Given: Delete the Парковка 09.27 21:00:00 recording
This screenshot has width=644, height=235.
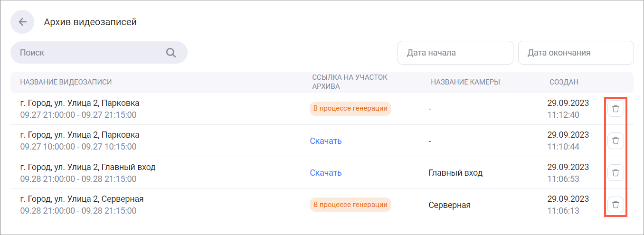Looking at the screenshot, I should coord(616,109).
